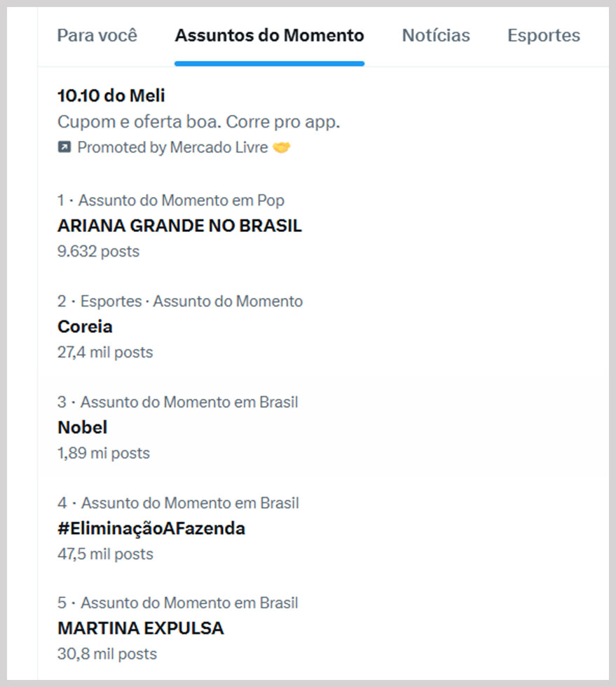Screen dimensions: 616x687
Task: Click the 27,4 mil posts count
Action: pyautogui.click(x=105, y=353)
